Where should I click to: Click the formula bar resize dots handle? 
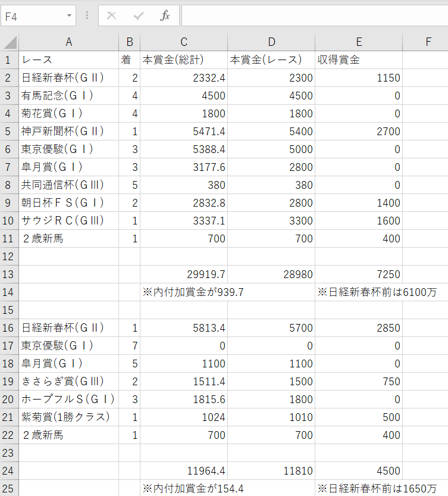(x=87, y=15)
